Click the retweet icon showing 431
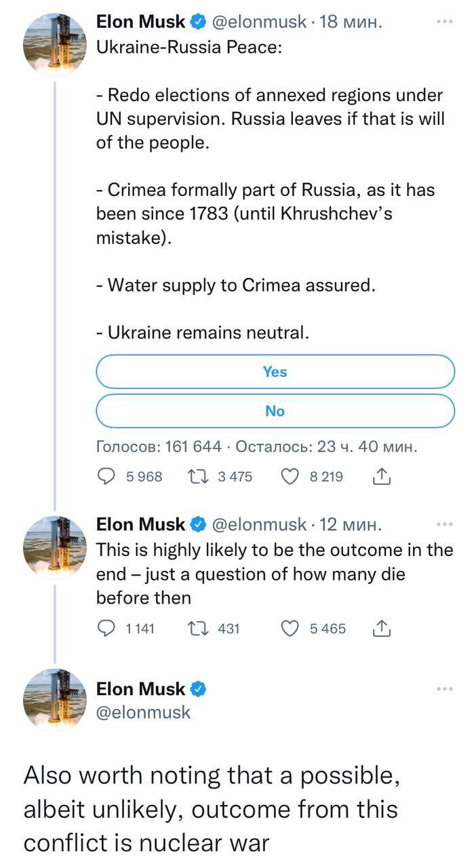 197,629
